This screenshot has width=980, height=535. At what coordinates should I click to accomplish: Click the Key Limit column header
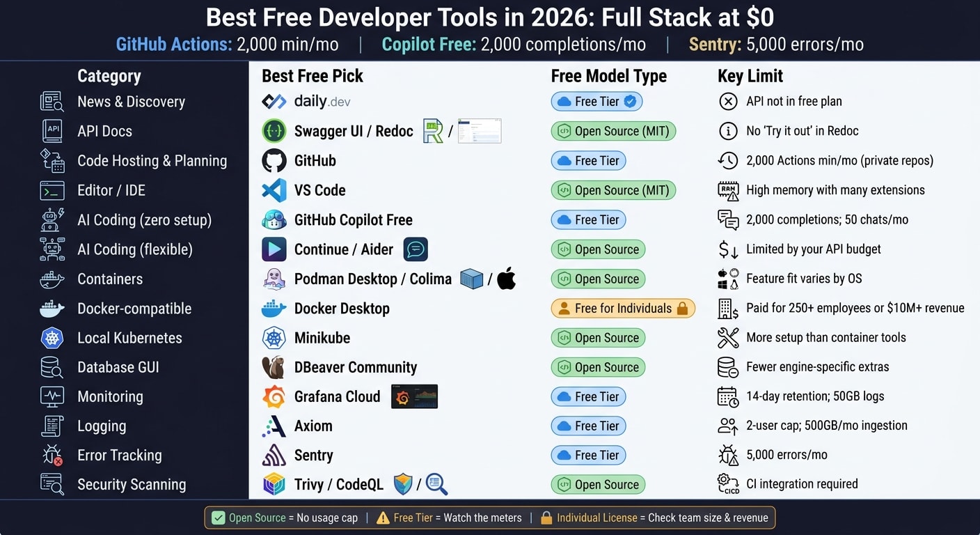750,76
